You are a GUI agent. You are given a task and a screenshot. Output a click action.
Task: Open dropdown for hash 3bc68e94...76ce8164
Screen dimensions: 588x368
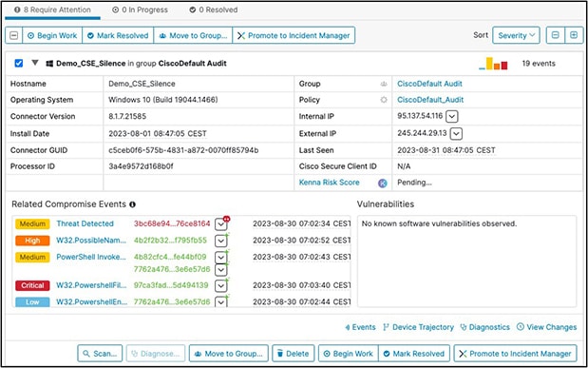[x=221, y=224]
